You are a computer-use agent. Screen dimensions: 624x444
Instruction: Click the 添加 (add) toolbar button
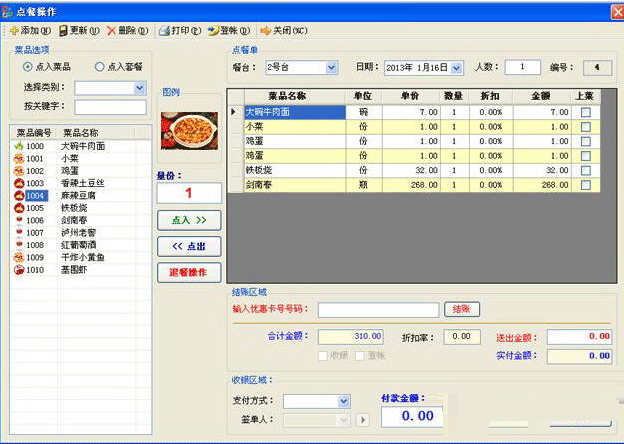click(30, 31)
